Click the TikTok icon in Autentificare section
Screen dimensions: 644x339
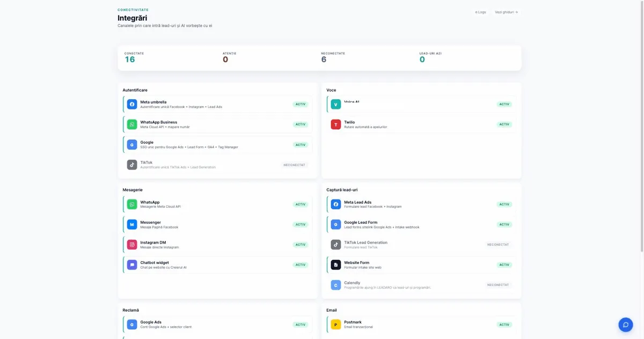[x=132, y=165]
